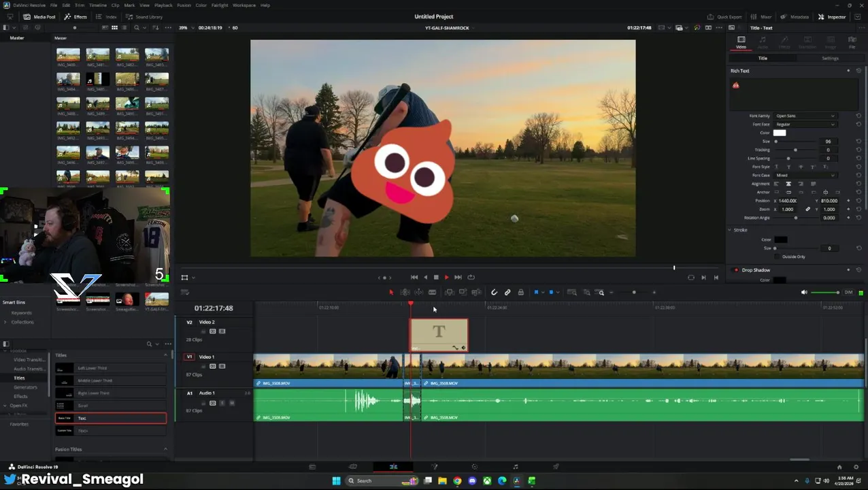
Task: Open the Playback menu
Action: pyautogui.click(x=163, y=5)
